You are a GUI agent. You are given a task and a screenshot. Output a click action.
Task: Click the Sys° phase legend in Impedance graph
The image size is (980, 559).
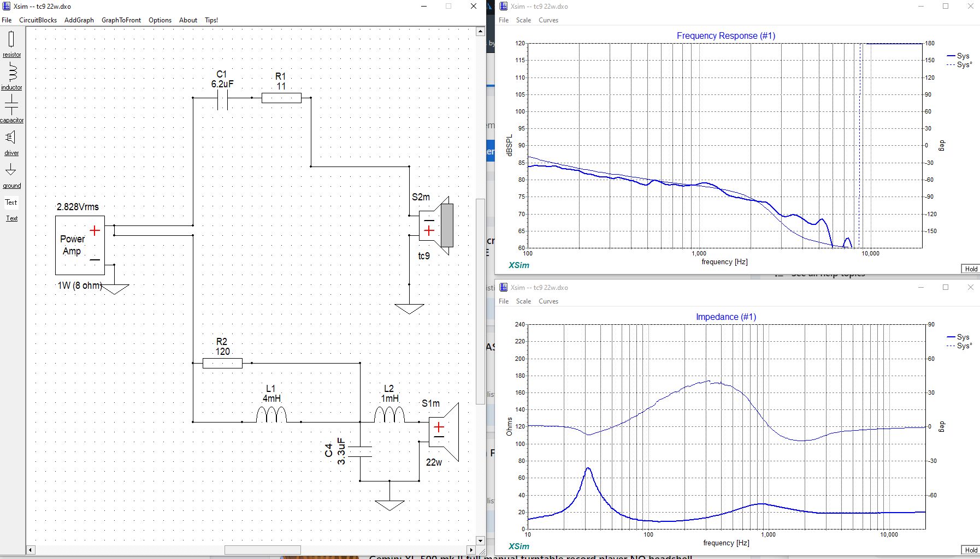tap(959, 346)
